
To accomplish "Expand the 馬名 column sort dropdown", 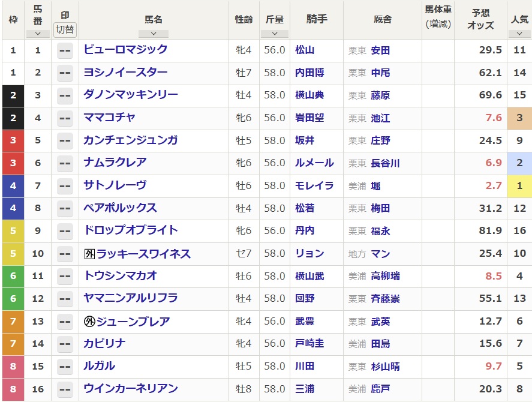I will tap(153, 34).
